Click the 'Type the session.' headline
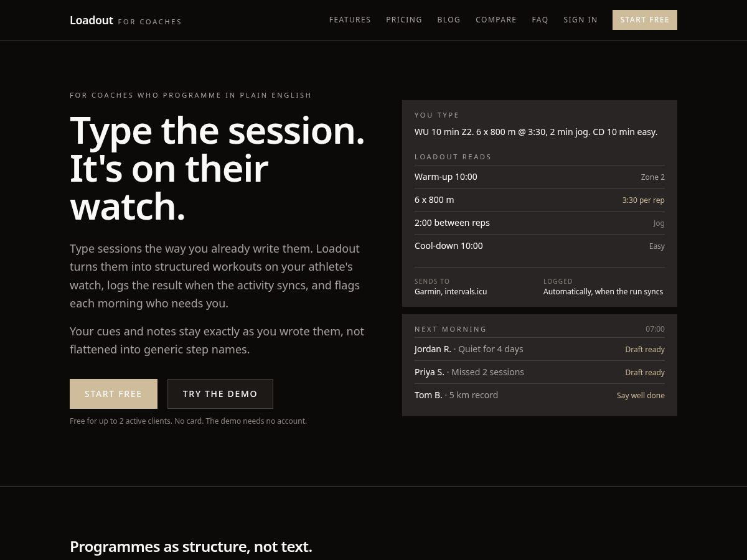Screen dimensions: 747x560 point(217,131)
